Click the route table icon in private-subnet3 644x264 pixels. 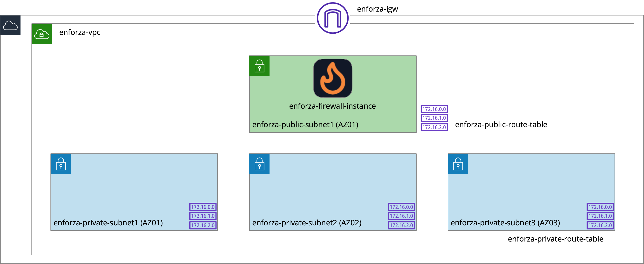tap(600, 216)
